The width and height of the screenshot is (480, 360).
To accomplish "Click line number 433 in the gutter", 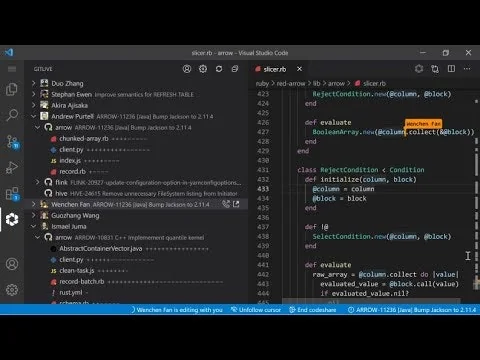I will tap(263, 189).
